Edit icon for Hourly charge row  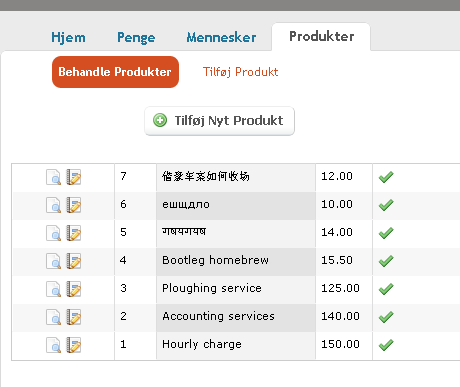tap(74, 345)
